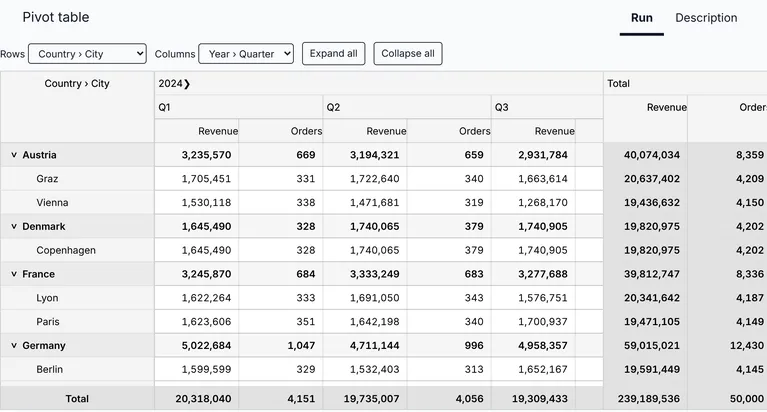
Task: Click Graz Q1 revenue 1,705,451
Action: coord(197,179)
